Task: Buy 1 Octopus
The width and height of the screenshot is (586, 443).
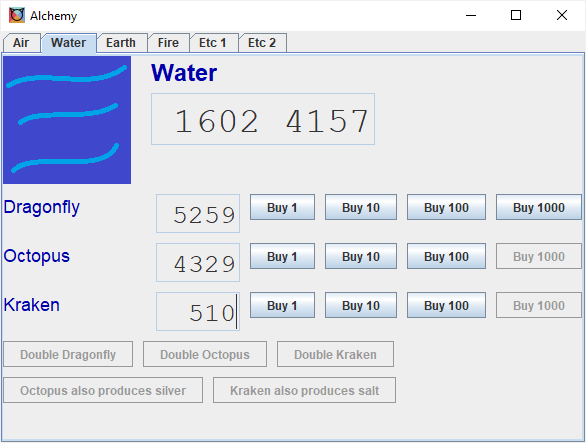Action: click(x=282, y=256)
